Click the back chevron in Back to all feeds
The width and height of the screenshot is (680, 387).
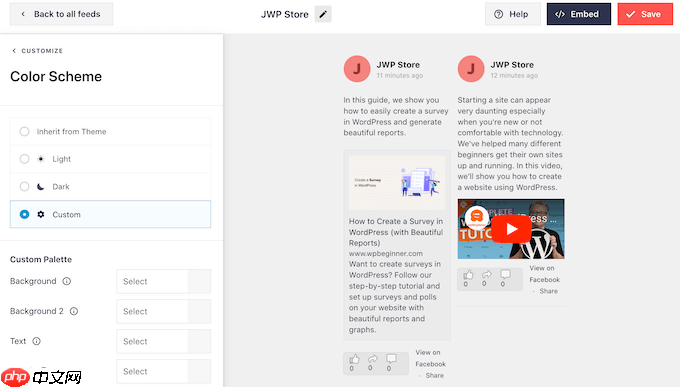pyautogui.click(x=23, y=14)
